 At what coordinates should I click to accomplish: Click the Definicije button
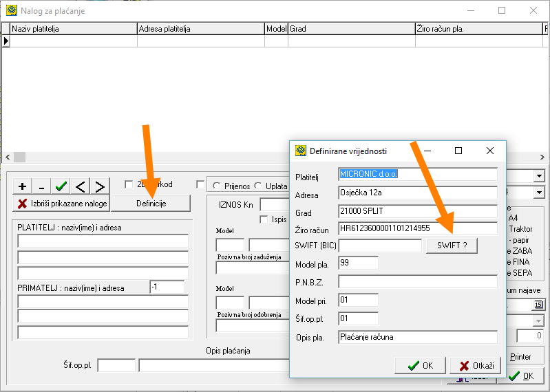[151, 203]
